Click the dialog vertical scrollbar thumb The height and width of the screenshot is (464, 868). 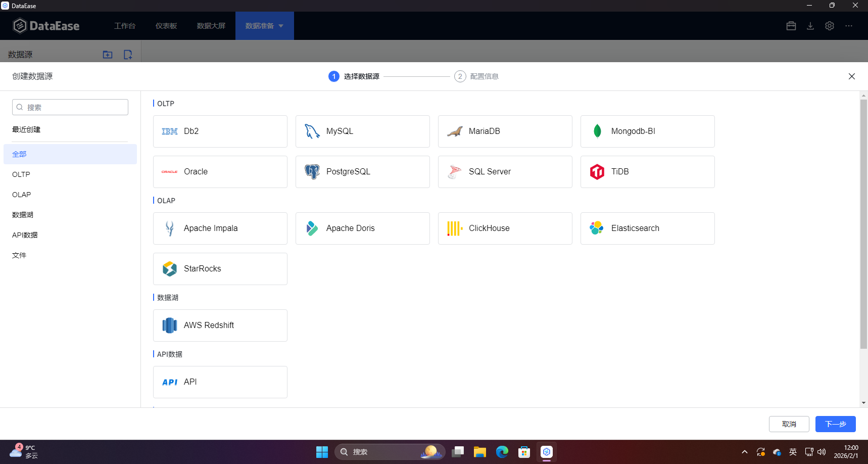click(863, 224)
